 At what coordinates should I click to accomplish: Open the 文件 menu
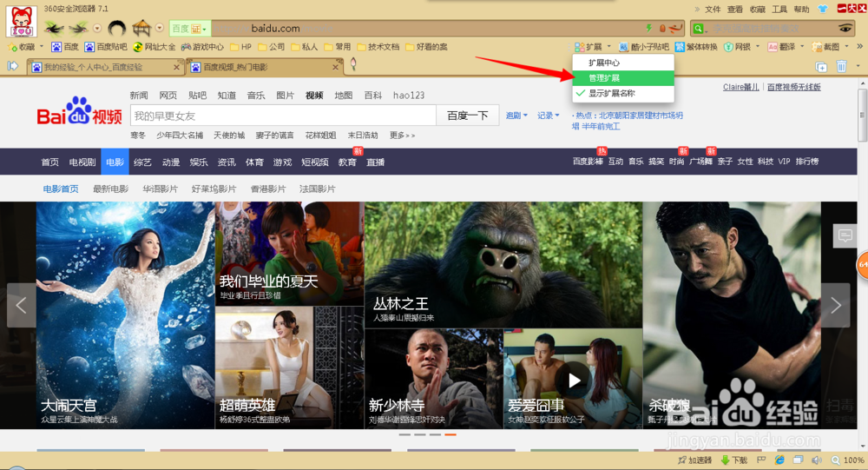pos(713,9)
